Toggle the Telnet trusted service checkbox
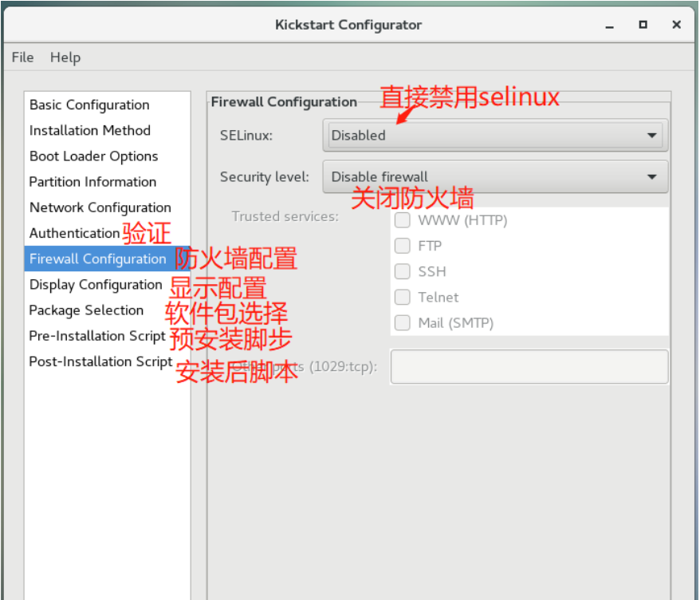The width and height of the screenshot is (700, 600). coord(403,297)
